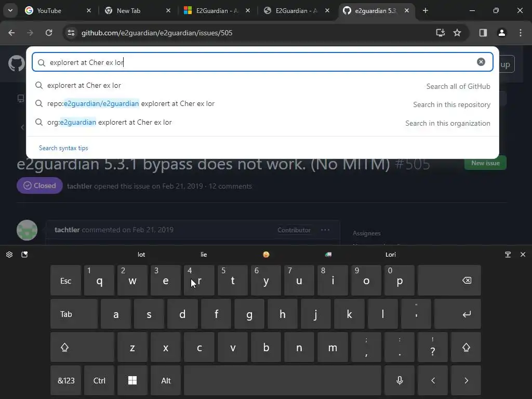
Task: Switch to the New Tab tab
Action: pos(137,10)
